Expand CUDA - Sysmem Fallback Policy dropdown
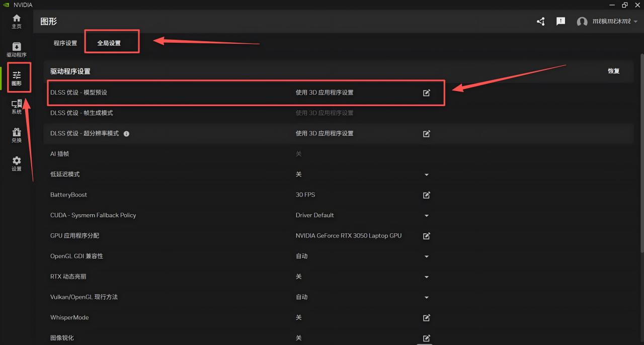The image size is (644, 345). point(427,216)
